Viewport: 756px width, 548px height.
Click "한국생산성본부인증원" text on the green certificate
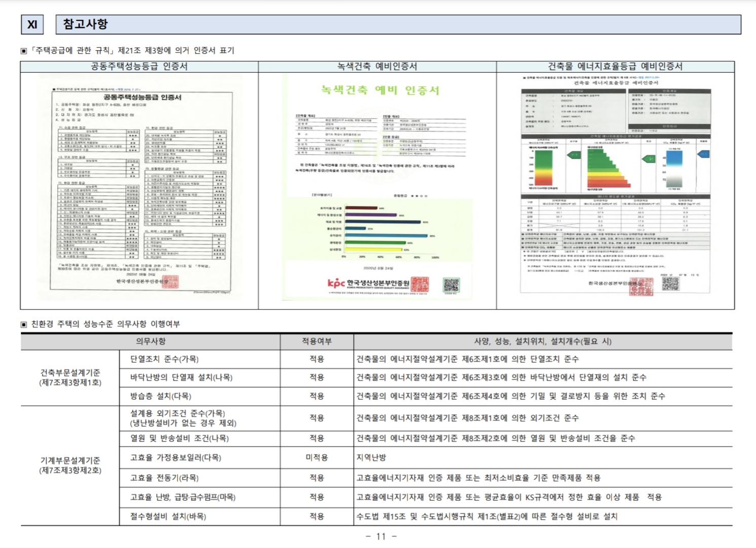378,283
